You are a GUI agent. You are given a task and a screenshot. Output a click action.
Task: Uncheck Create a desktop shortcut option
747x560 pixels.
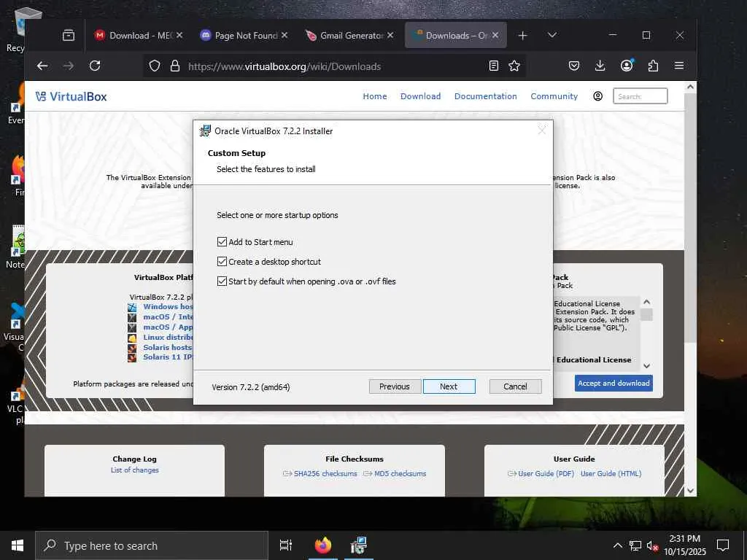pyautogui.click(x=222, y=262)
